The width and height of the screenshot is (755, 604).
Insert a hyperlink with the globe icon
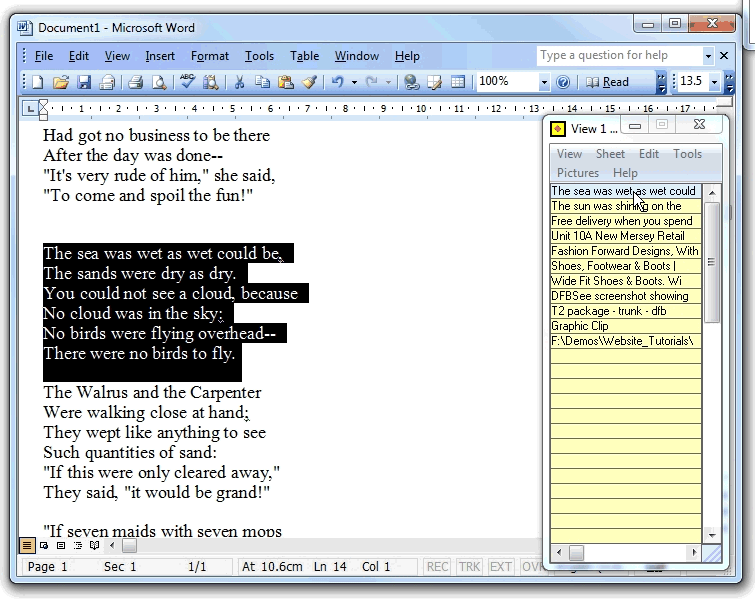(411, 82)
